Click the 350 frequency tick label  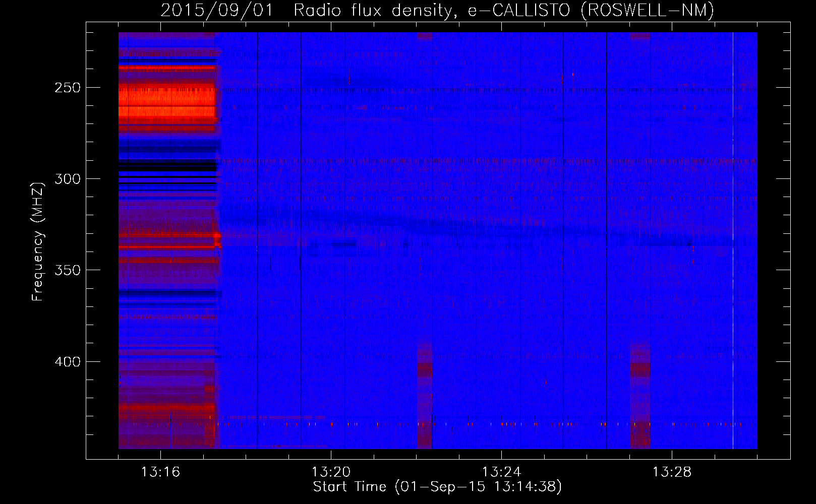point(68,270)
